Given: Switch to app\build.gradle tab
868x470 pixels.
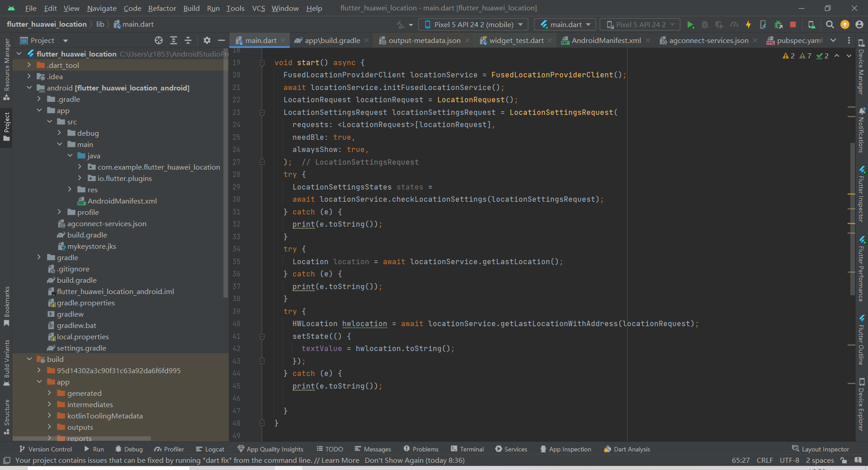Looking at the screenshot, I should [332, 40].
